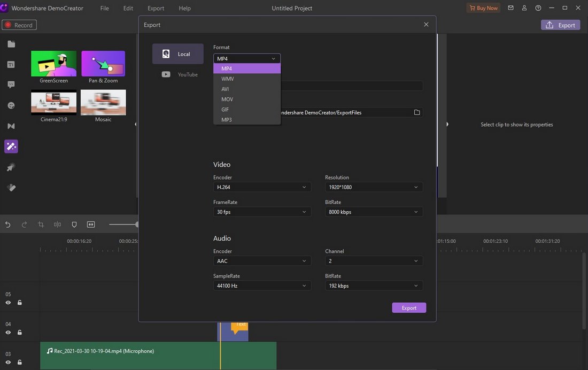Adjust the timeline zoom slider handle
Image resolution: width=588 pixels, height=370 pixels.
click(137, 225)
